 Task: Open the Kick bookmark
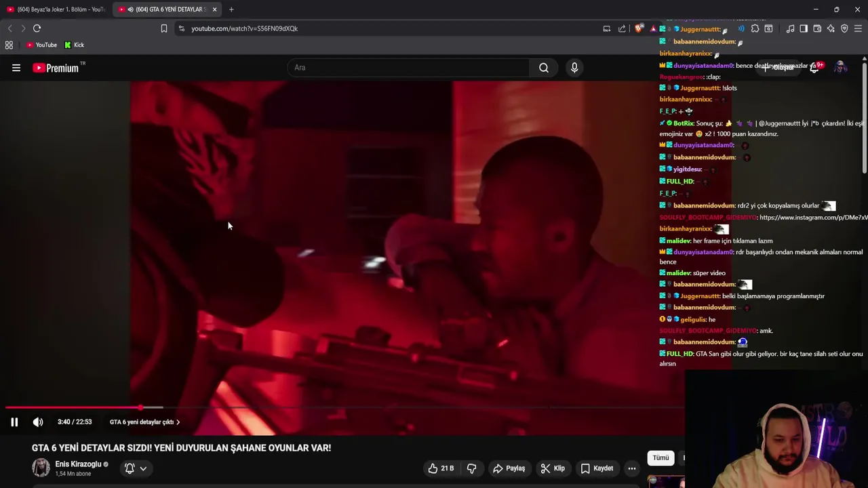coord(75,45)
